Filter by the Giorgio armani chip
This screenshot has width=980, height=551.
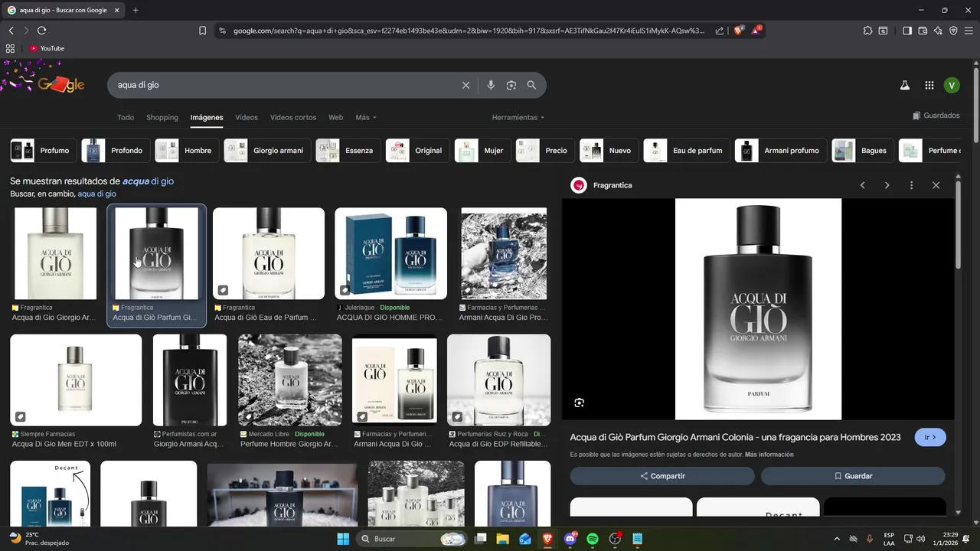[266, 151]
